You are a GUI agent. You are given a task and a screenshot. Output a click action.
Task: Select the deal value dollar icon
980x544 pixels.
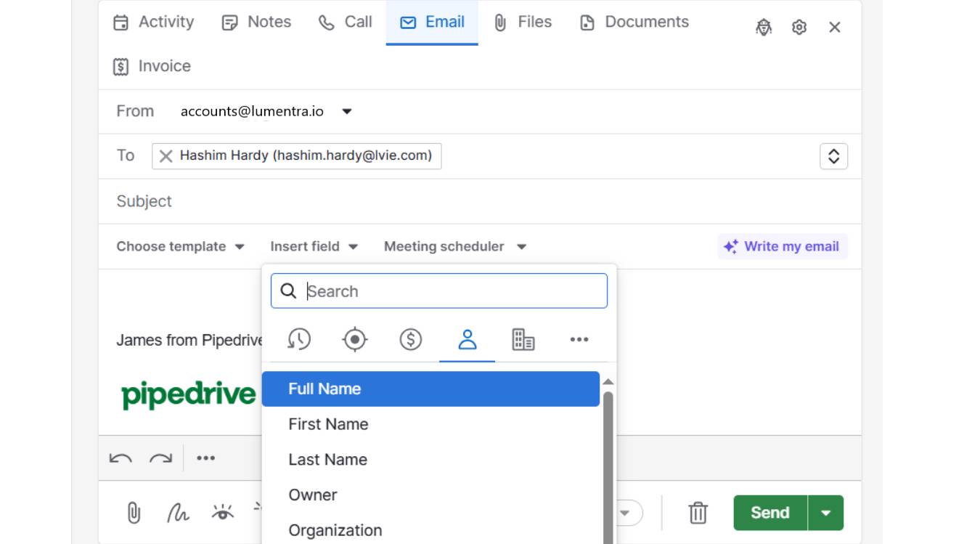click(410, 338)
